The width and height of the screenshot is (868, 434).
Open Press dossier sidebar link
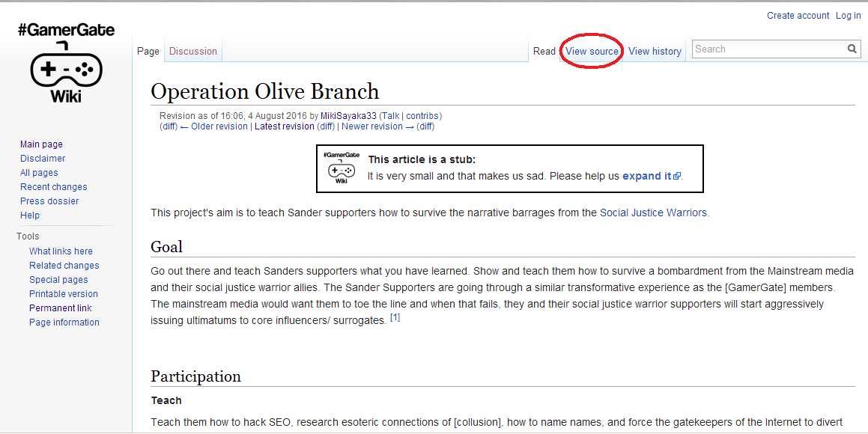(x=49, y=201)
